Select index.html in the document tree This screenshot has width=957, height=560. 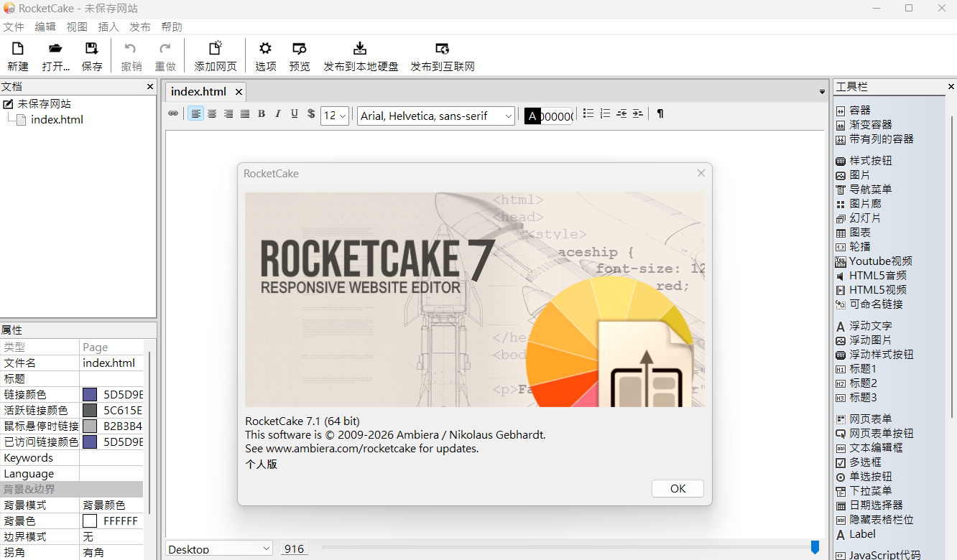click(x=57, y=120)
